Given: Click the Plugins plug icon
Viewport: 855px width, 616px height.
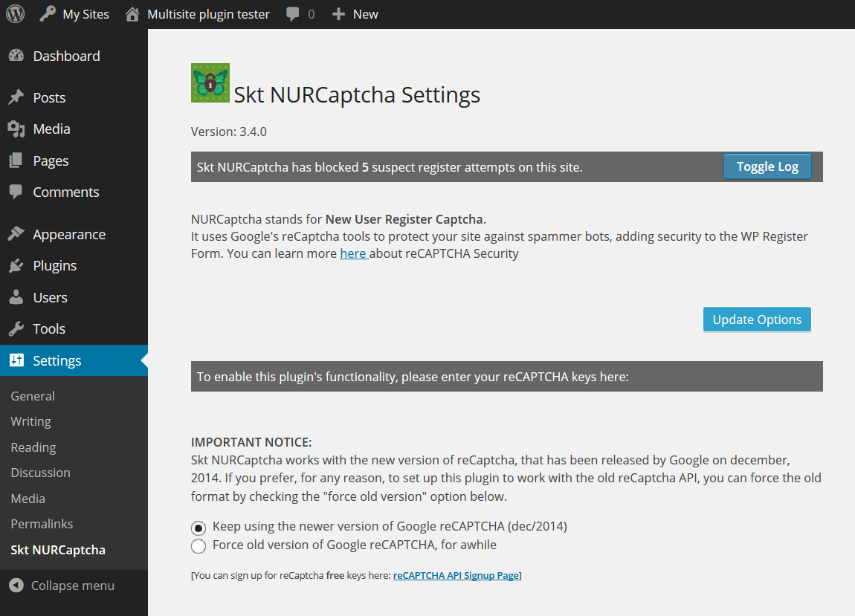Looking at the screenshot, I should [16, 265].
